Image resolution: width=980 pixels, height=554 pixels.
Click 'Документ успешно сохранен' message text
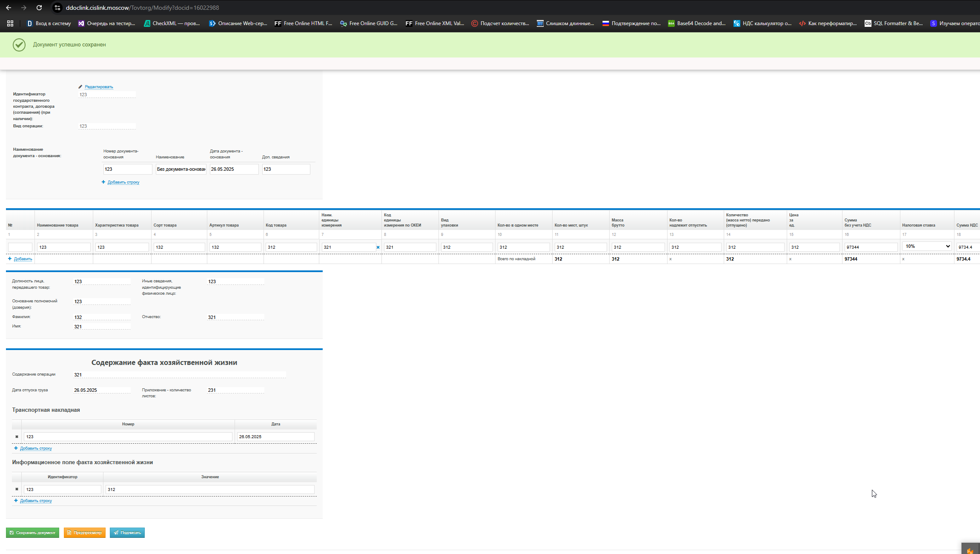69,45
